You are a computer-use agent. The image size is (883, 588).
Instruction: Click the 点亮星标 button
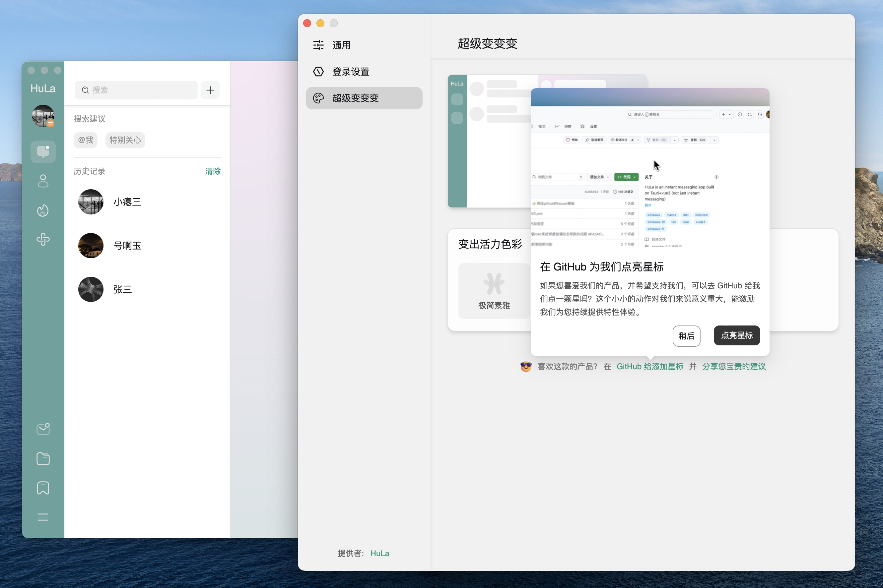pos(736,335)
